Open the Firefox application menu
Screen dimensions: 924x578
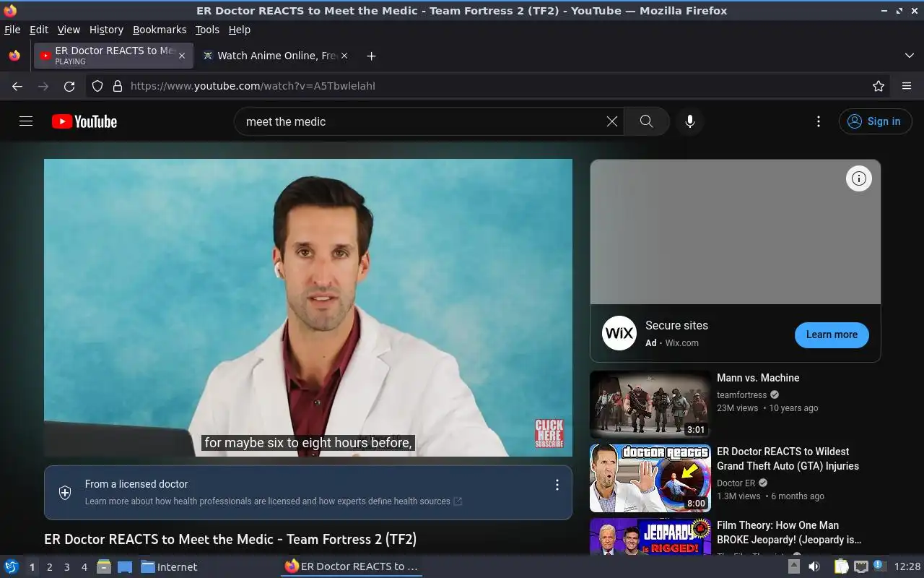click(907, 86)
